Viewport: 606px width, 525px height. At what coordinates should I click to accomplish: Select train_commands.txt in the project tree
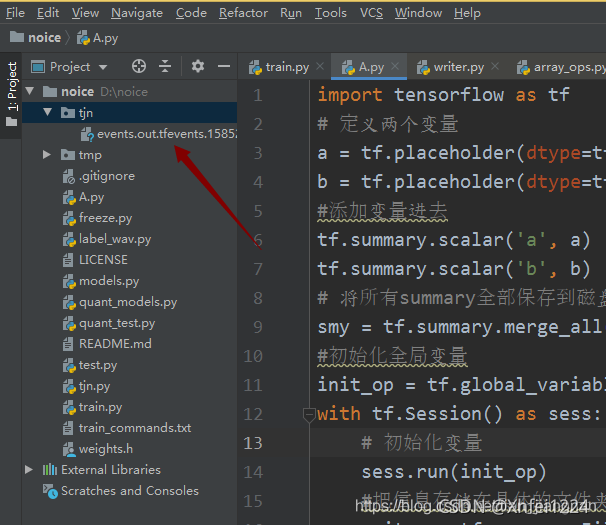(127, 428)
